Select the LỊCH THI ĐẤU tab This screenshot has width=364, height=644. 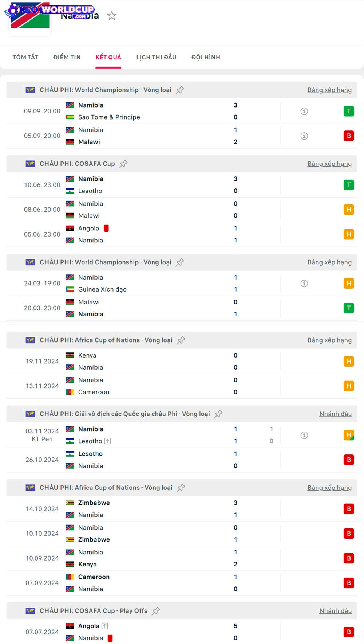coord(156,57)
